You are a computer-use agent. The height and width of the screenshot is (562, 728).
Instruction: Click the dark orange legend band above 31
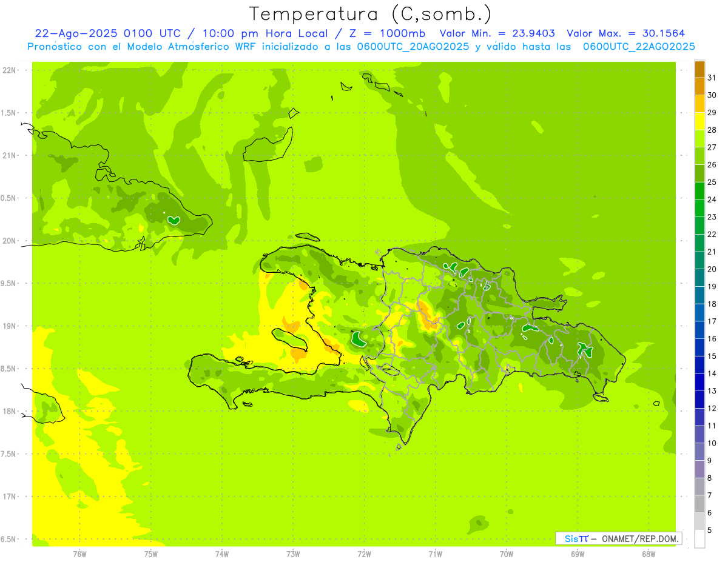pyautogui.click(x=699, y=69)
